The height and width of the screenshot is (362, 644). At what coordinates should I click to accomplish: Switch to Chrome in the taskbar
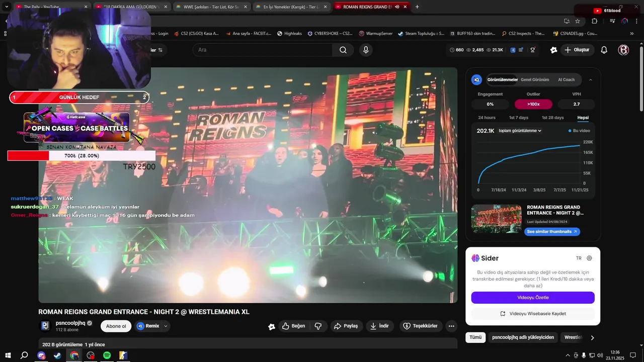74,355
